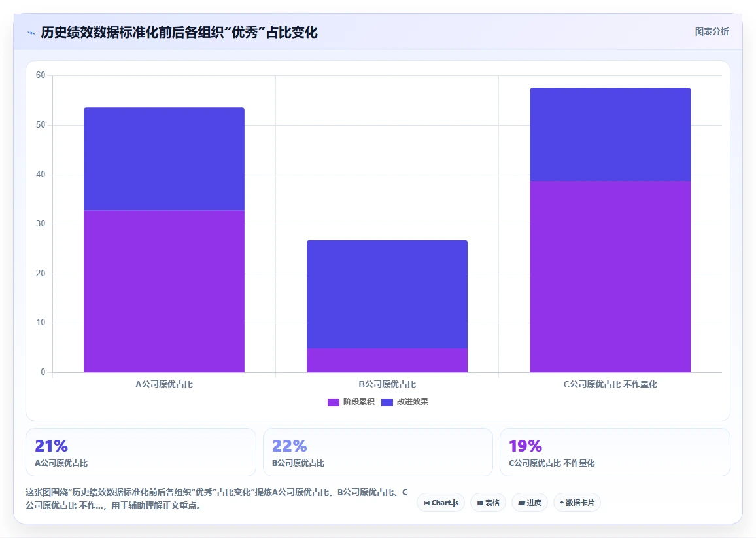Select the 数据卡片 tag button
The image size is (756, 538).
pyautogui.click(x=577, y=503)
